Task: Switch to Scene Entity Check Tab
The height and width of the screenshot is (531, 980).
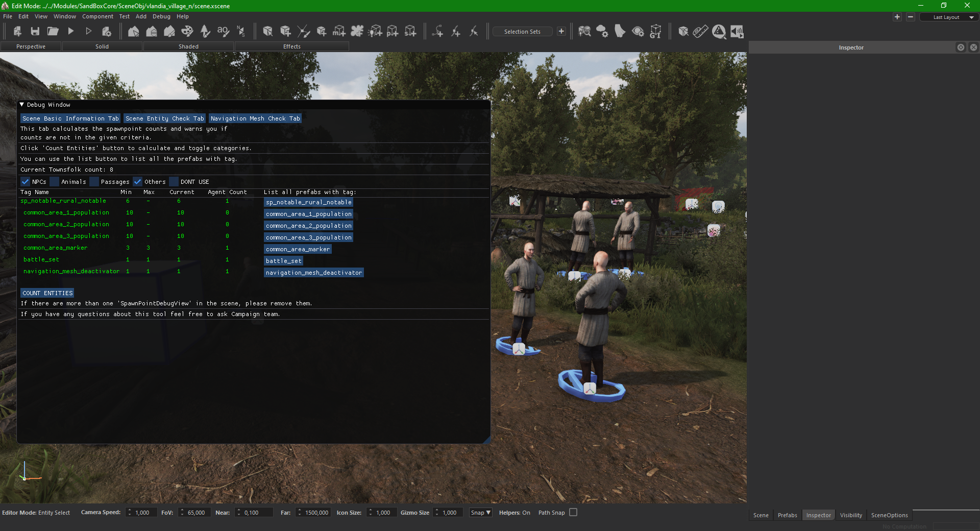Action: 165,118
